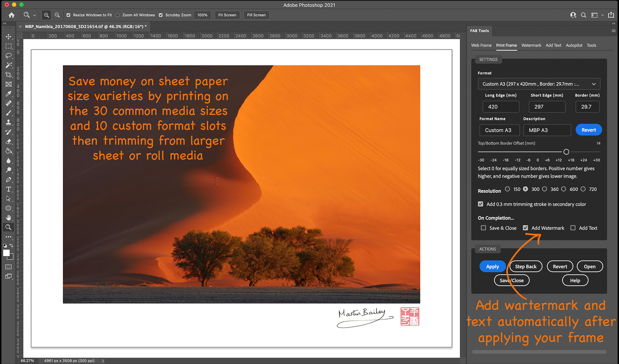Go to the Home screen icon
619x364 pixels.
click(x=12, y=15)
